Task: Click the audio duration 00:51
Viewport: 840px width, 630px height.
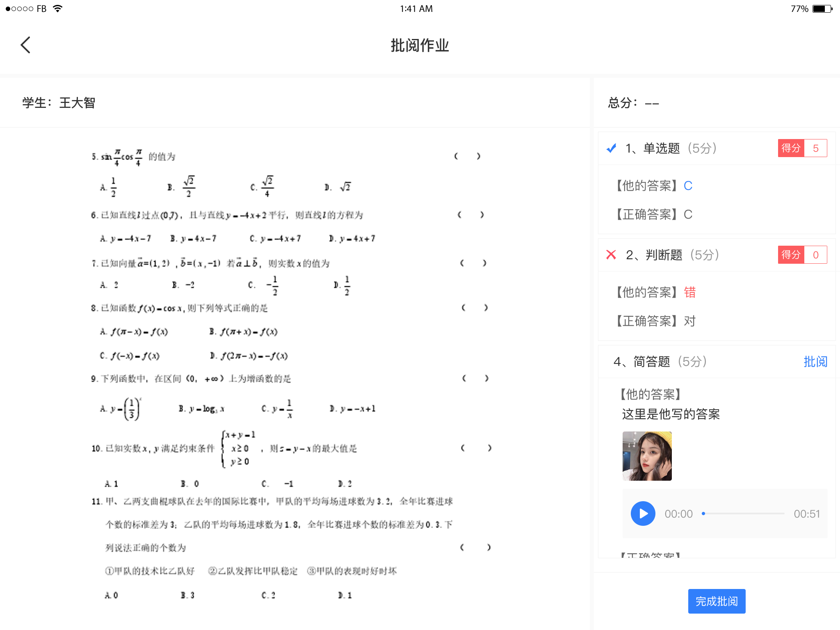Action: pyautogui.click(x=807, y=514)
